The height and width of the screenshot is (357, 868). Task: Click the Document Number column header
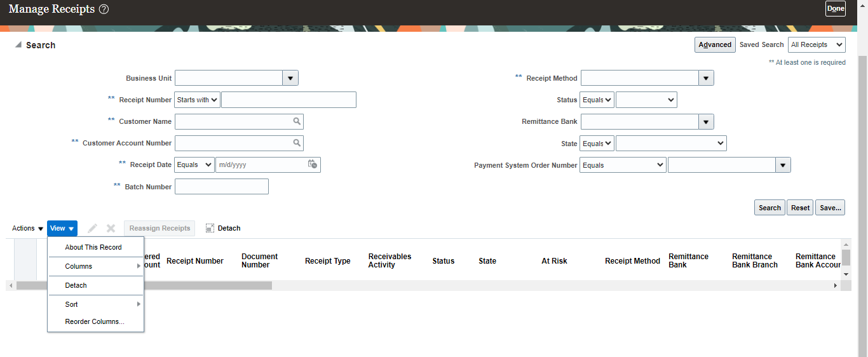click(259, 261)
